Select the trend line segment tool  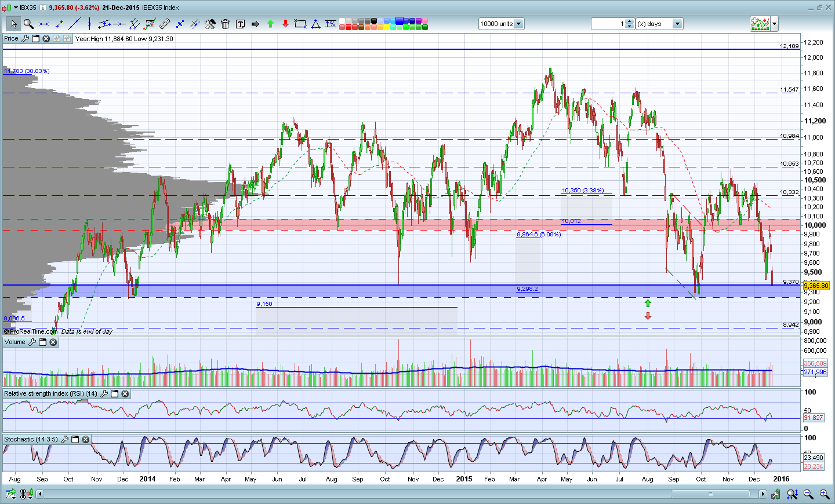[x=59, y=24]
